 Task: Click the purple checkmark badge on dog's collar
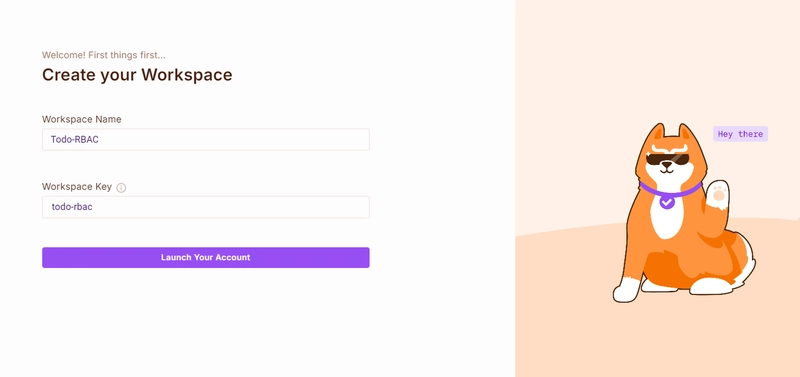click(666, 202)
